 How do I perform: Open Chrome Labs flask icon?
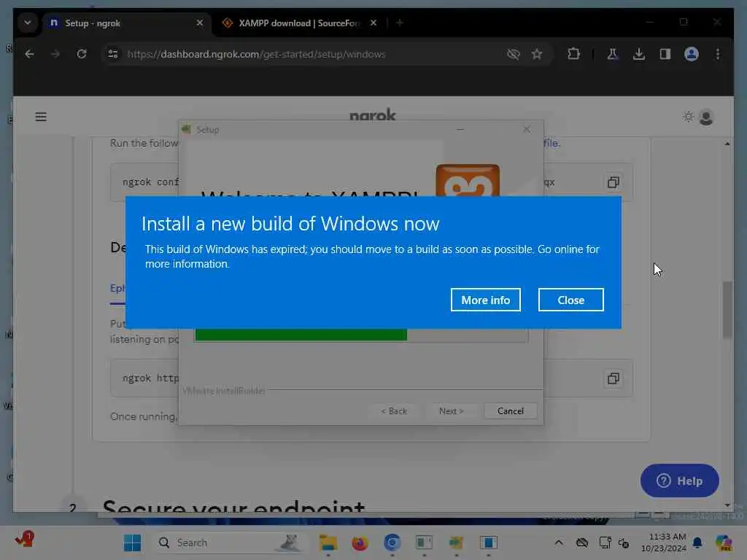point(613,54)
